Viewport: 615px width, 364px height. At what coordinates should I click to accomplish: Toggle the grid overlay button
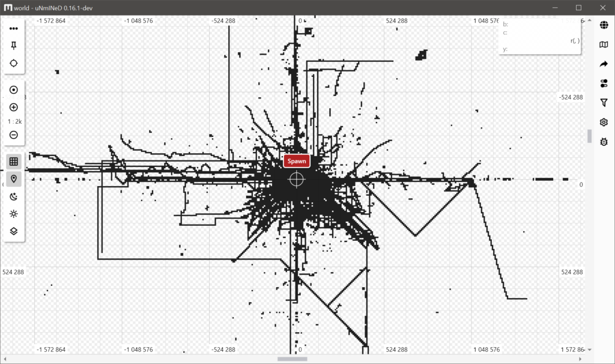[x=14, y=162]
